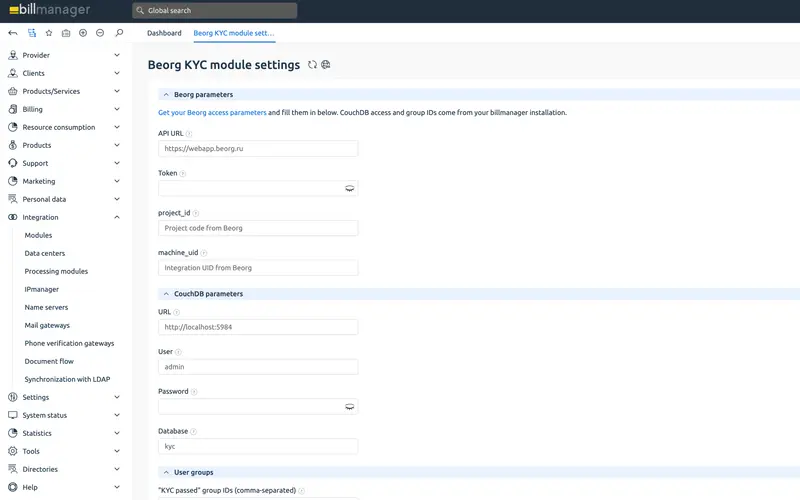
Task: Click the billmanager logo
Action: click(49, 10)
